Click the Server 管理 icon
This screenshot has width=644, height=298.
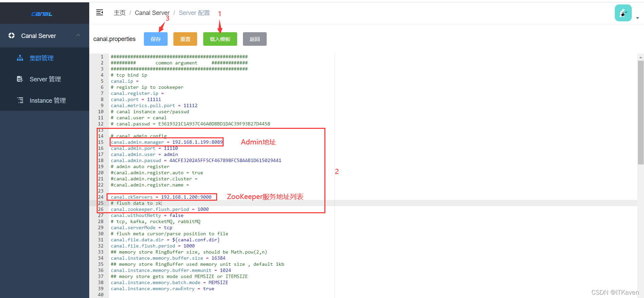[20, 79]
